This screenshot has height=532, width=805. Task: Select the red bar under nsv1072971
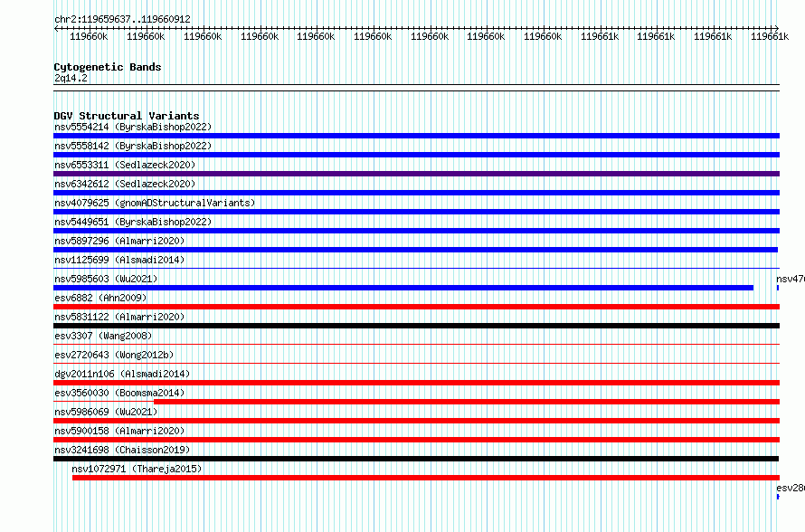(x=426, y=478)
